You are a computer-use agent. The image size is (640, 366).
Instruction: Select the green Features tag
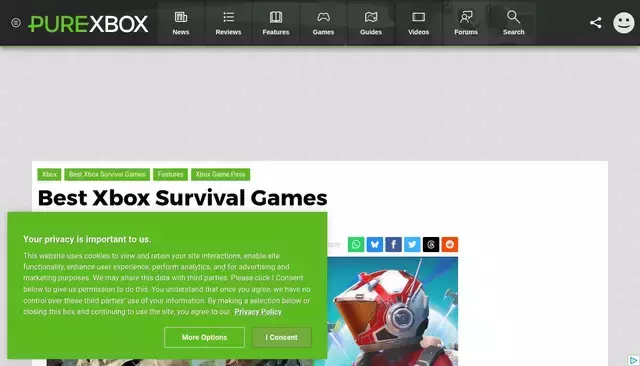coord(170,174)
